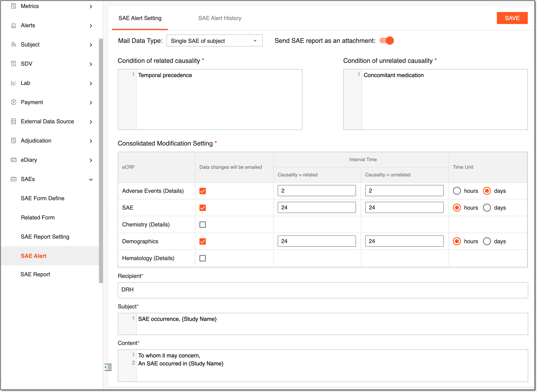Click the Lab chart icon

[x=14, y=83]
